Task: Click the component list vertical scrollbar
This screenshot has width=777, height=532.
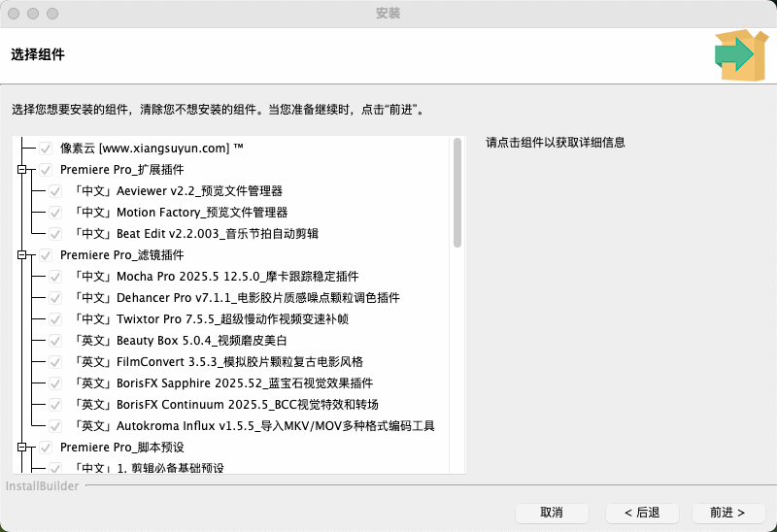Action: pos(457,192)
